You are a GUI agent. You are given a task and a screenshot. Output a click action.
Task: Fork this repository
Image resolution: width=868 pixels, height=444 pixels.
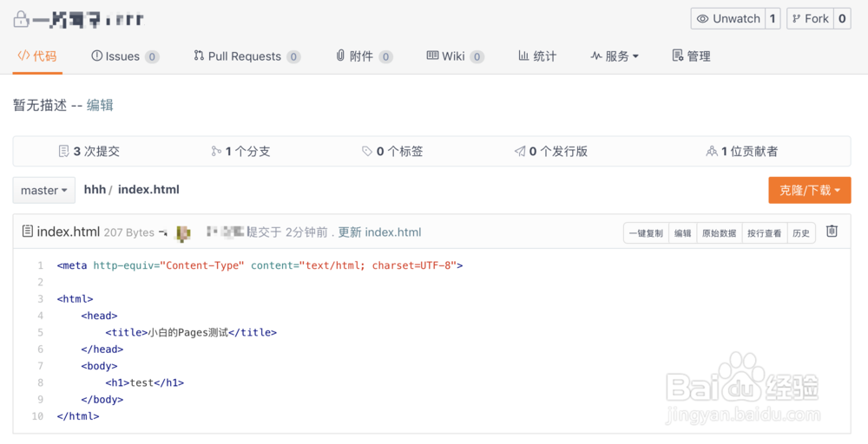pos(810,19)
